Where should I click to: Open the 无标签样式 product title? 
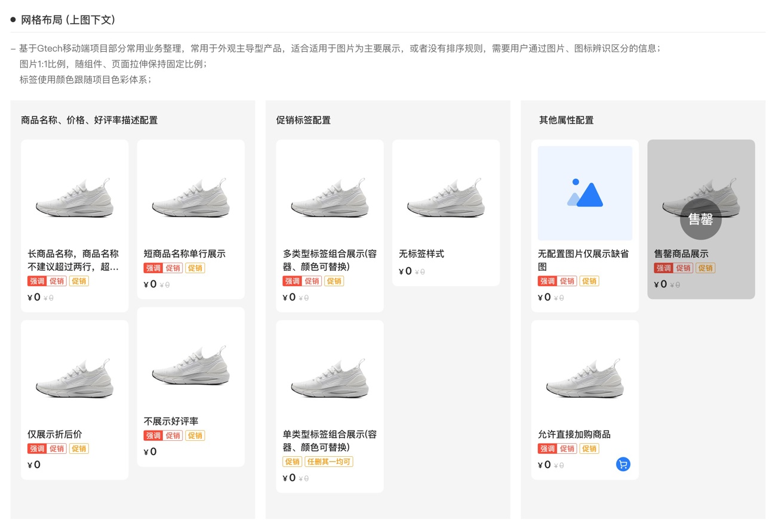point(421,254)
